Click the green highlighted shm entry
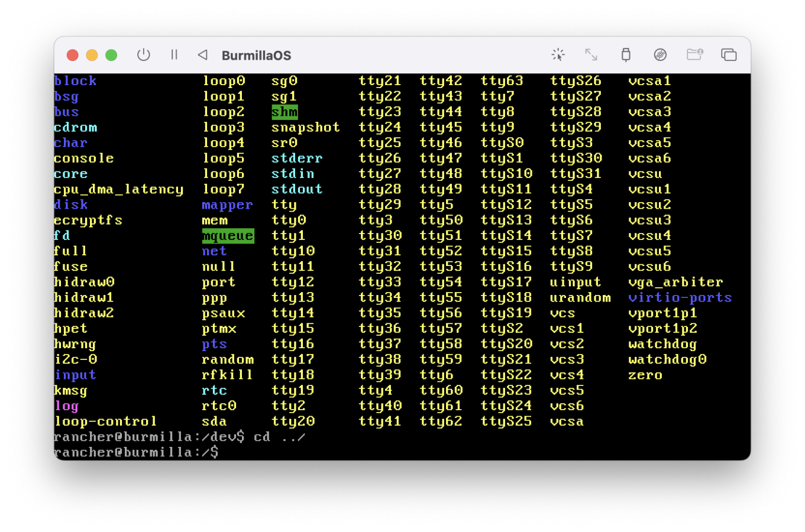Screen dimensions: 805x532 (285, 112)
